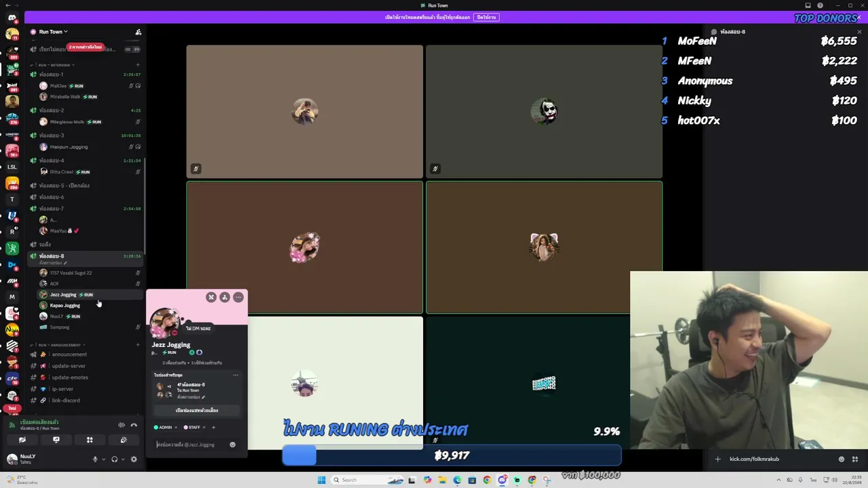Screen dimensions: 868x488
Task: Click the new mentions red pill
Action: click(85, 47)
